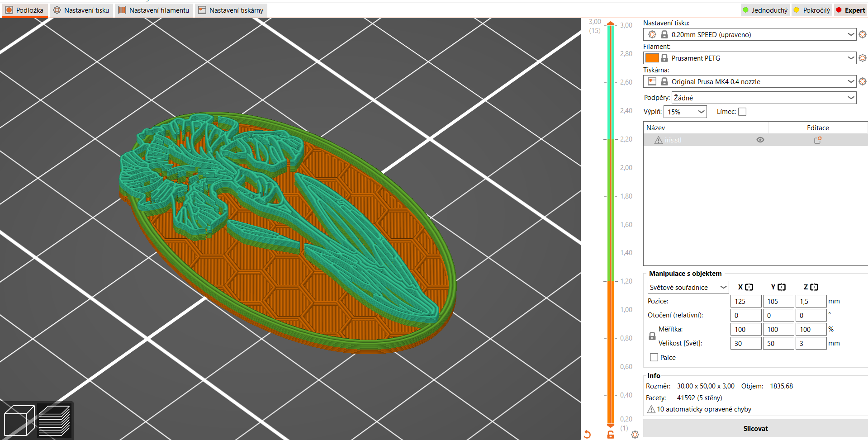Open the Nastavení filamentu tab

click(x=154, y=10)
